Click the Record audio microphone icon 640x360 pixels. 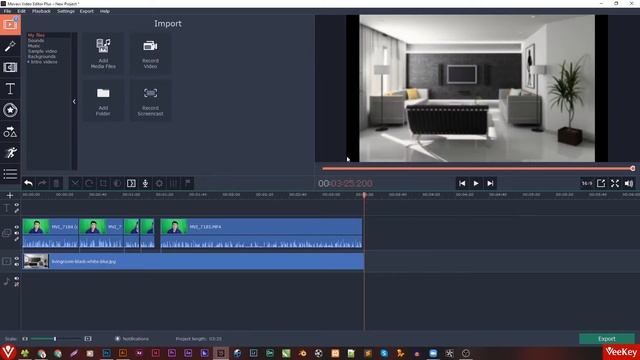click(145, 183)
